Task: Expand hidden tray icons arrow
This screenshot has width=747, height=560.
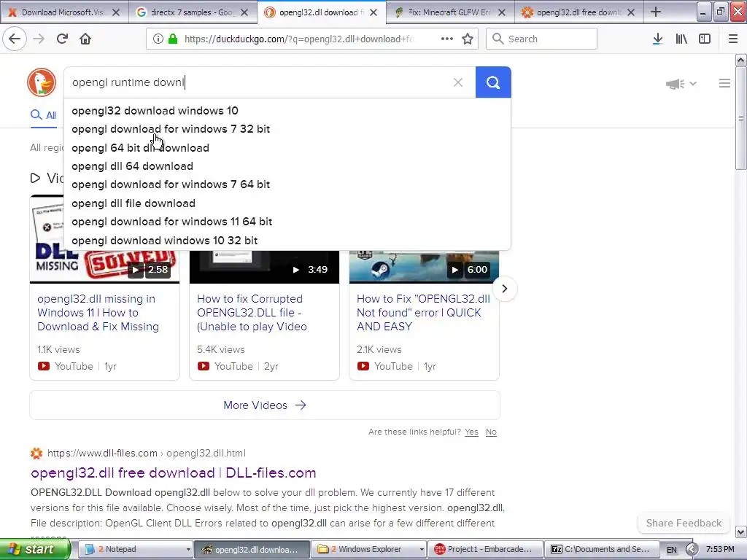Action: [692, 550]
